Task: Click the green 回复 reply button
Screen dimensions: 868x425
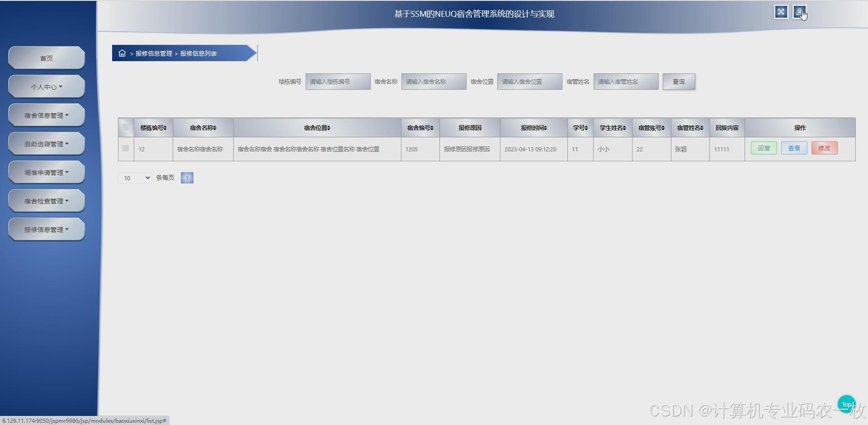Action: pos(763,148)
